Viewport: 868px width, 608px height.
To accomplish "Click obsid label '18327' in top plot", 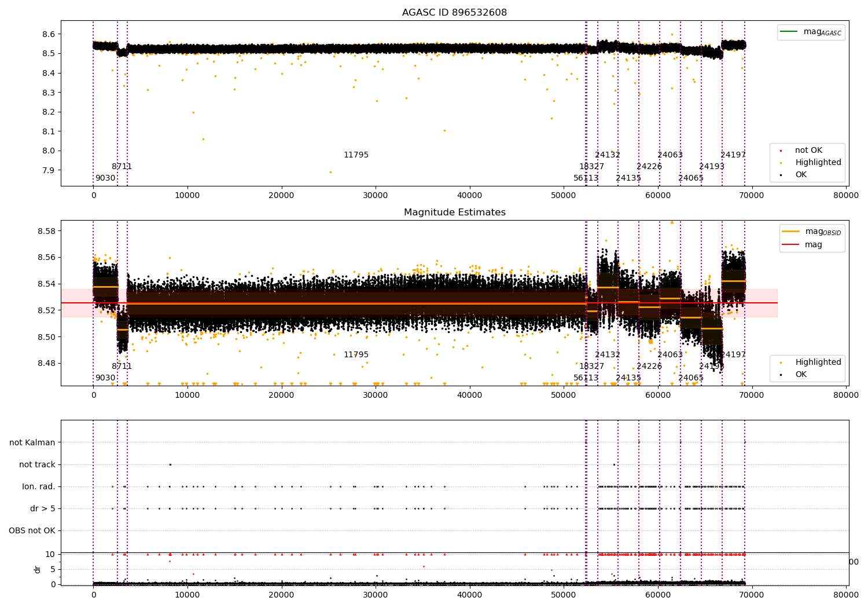I will pos(591,167).
